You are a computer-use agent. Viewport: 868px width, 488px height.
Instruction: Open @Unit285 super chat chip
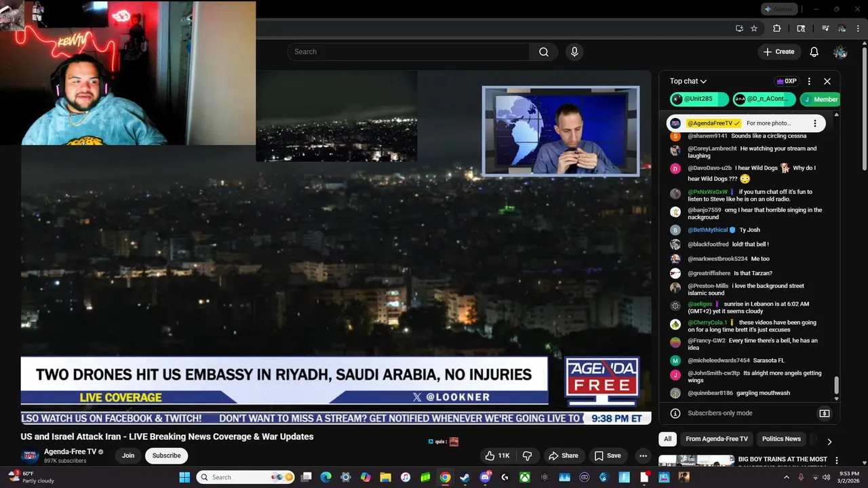click(699, 99)
